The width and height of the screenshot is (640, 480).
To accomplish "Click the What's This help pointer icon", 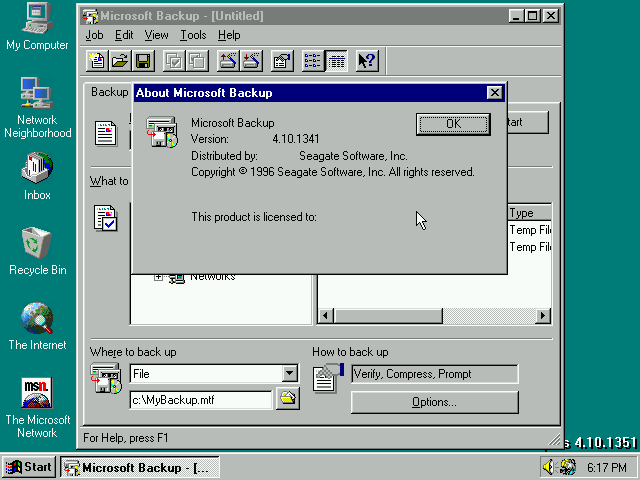I will point(367,61).
